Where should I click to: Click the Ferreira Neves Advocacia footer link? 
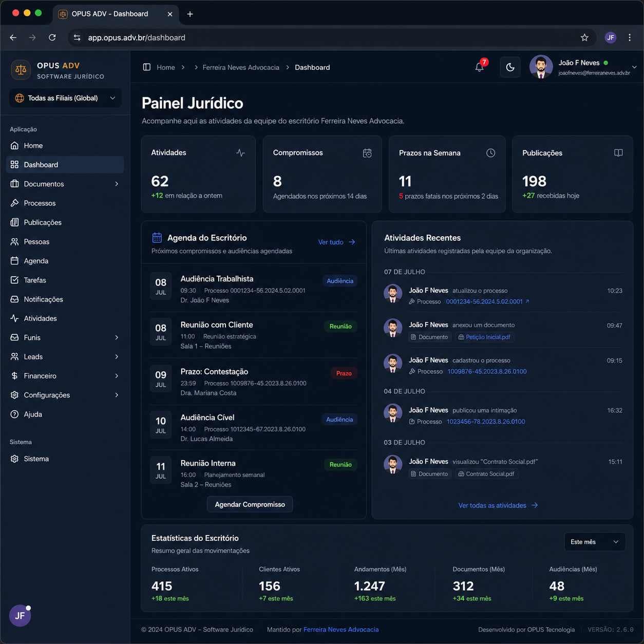tap(341, 630)
